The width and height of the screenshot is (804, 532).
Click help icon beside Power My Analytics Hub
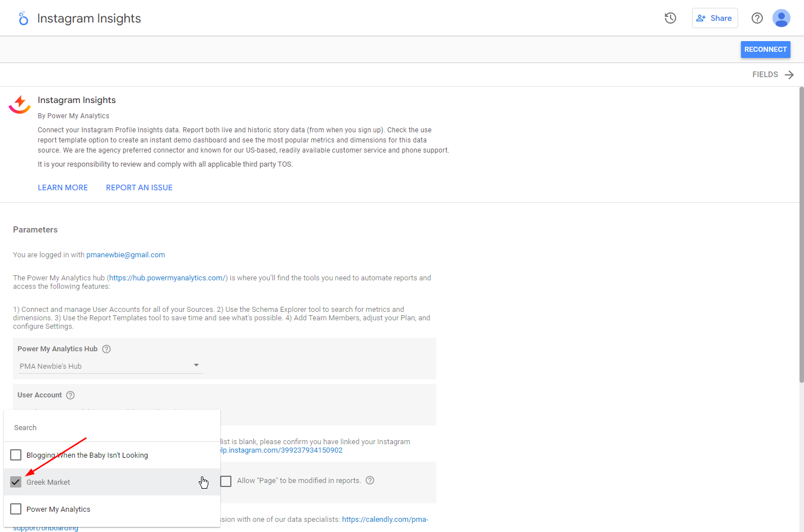pos(106,349)
